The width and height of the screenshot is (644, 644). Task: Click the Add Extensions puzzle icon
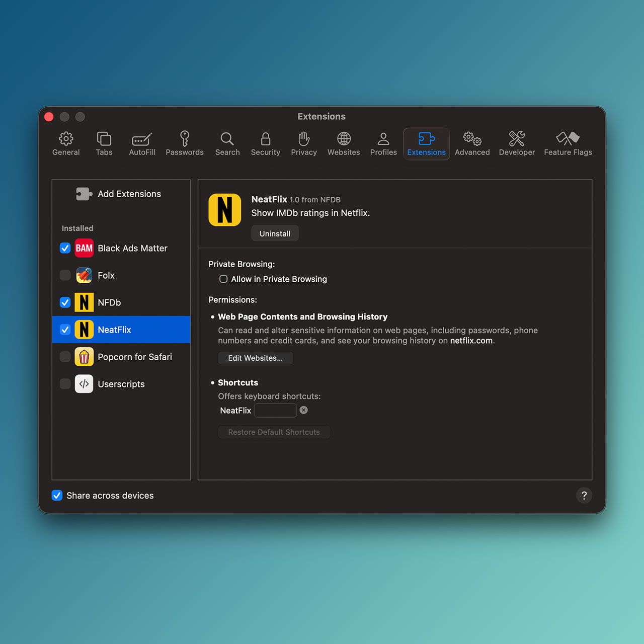pyautogui.click(x=84, y=194)
